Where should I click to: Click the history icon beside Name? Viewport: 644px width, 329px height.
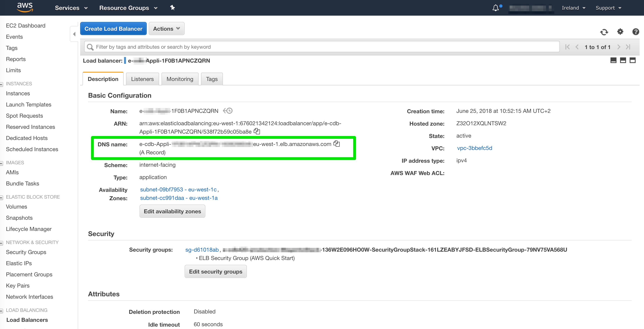pos(228,111)
